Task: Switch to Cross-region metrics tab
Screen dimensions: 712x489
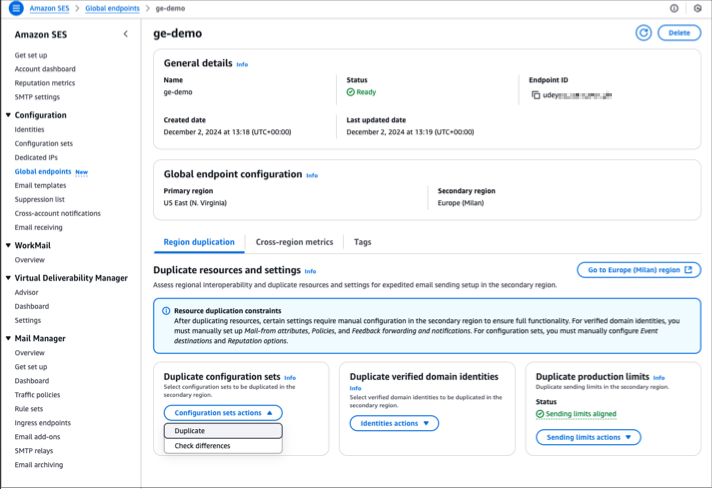Action: pyautogui.click(x=294, y=242)
